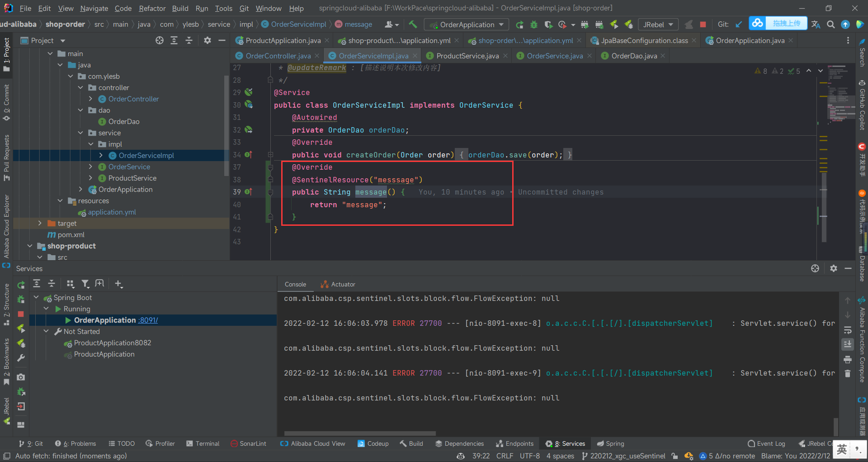The image size is (868, 462).
Task: Click Expand All in the Project panel header
Action: click(x=174, y=40)
